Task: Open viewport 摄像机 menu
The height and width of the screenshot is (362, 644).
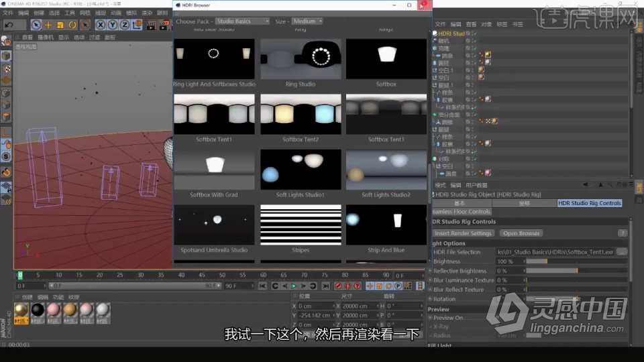Action: [x=45, y=38]
